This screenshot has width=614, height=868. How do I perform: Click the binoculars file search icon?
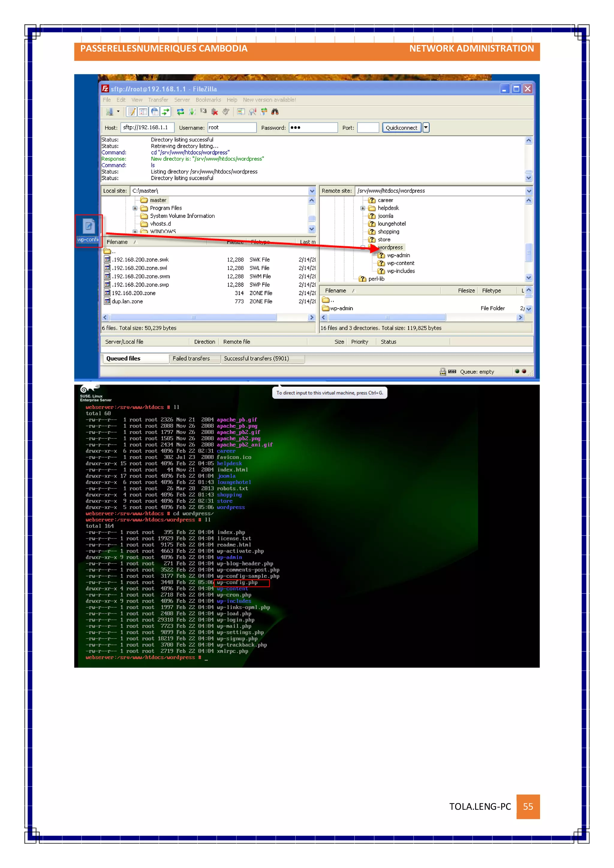point(275,112)
